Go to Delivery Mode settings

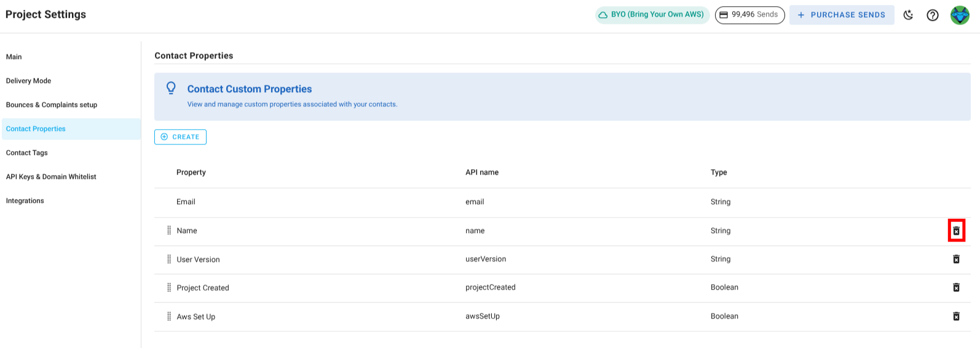tap(71, 81)
